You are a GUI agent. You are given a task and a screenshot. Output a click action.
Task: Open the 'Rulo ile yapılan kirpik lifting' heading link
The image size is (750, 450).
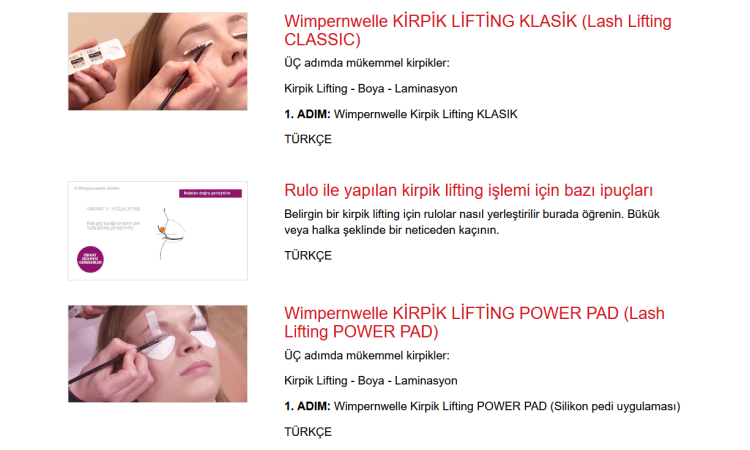(468, 190)
